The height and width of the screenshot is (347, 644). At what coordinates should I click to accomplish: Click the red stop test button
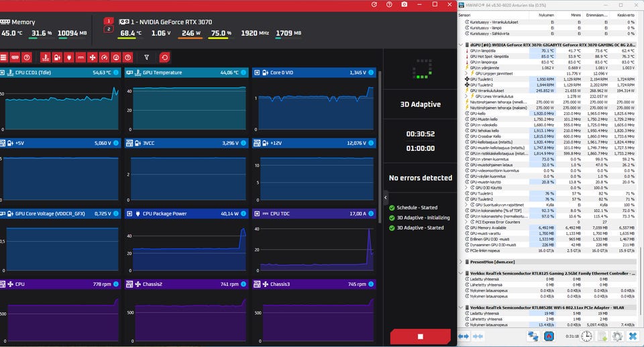[x=420, y=336]
